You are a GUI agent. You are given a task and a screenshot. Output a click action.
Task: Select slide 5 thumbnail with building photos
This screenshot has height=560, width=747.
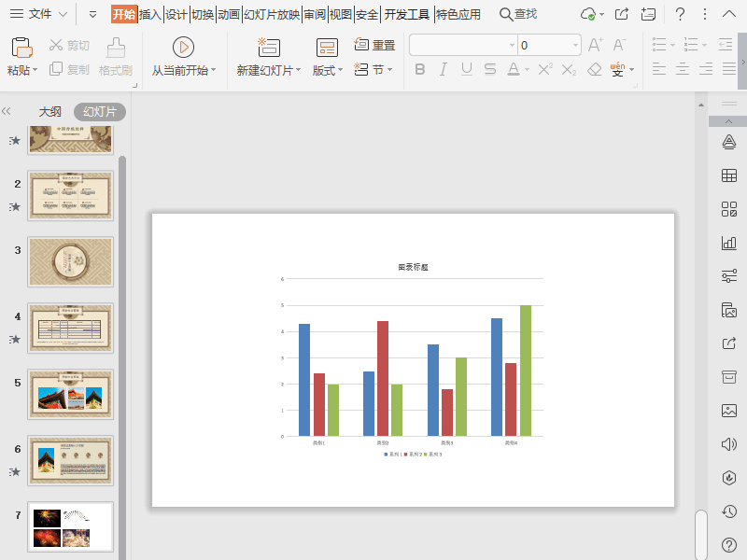click(70, 394)
